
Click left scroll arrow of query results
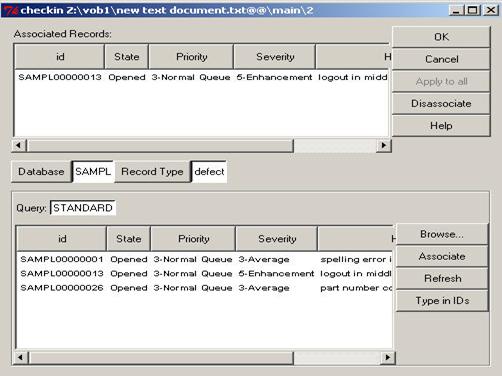[21, 357]
